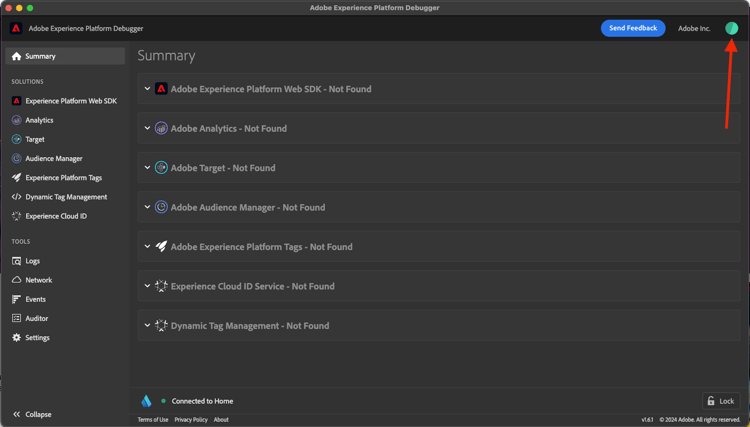Click the Adobe Target - Not Found heading

(x=223, y=168)
